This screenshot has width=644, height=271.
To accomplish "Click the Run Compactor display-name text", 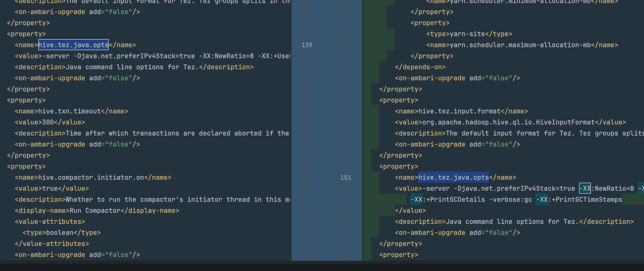I will pyautogui.click(x=95, y=211).
